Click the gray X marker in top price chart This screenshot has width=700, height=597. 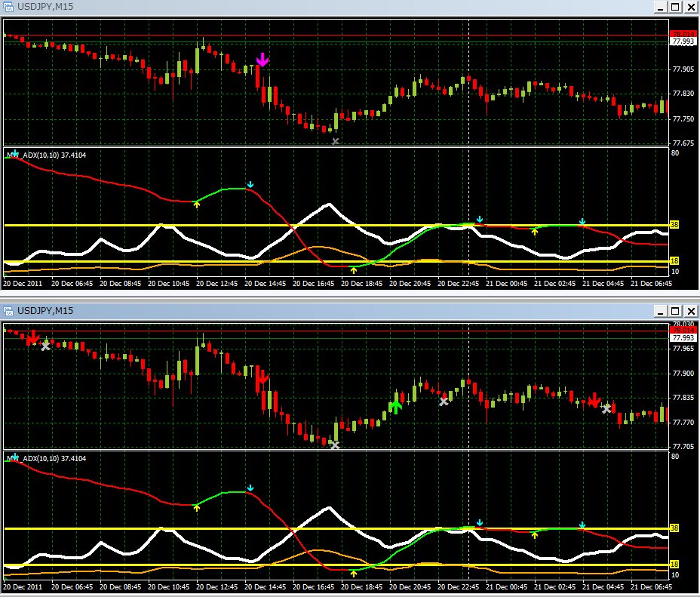pyautogui.click(x=336, y=141)
